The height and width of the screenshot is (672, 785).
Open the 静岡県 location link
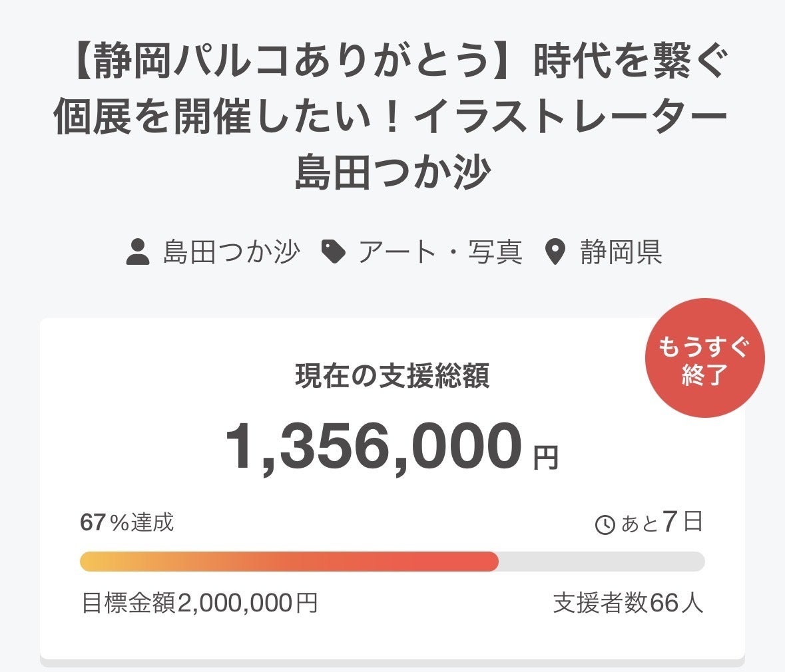[x=621, y=252]
